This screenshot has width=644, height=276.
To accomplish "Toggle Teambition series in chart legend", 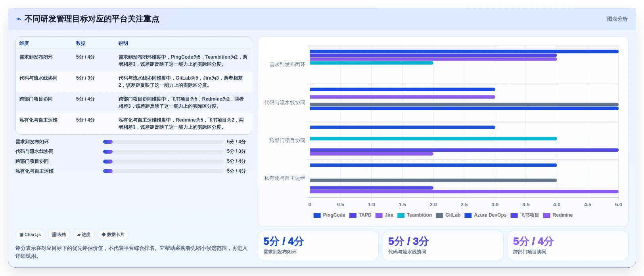I will [x=414, y=215].
